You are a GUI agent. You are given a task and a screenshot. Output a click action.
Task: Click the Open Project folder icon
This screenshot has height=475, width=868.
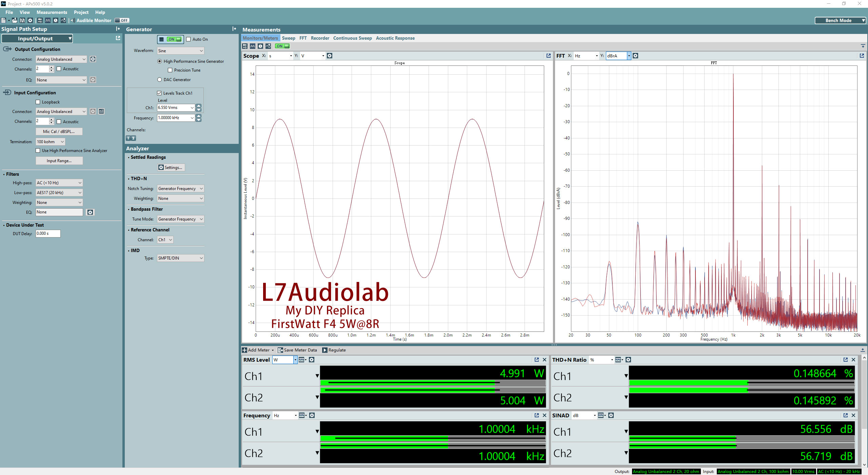[x=15, y=20]
